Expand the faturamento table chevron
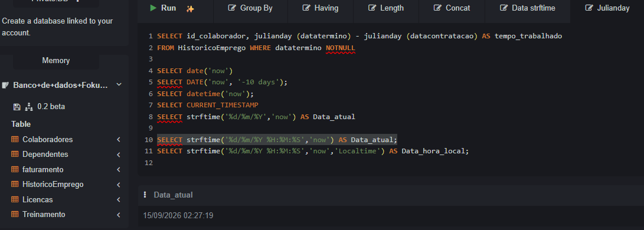 [119, 169]
